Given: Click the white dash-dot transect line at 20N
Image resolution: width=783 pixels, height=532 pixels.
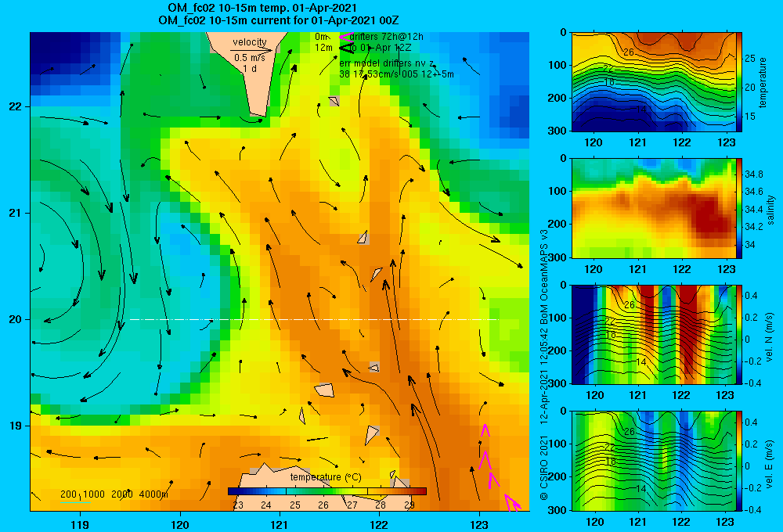Looking at the screenshot, I should [x=314, y=319].
